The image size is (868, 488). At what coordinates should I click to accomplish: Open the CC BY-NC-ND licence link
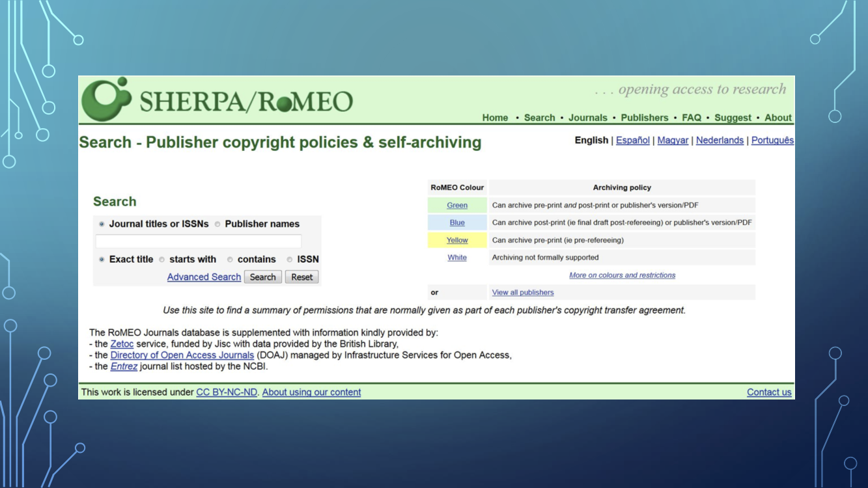click(227, 392)
